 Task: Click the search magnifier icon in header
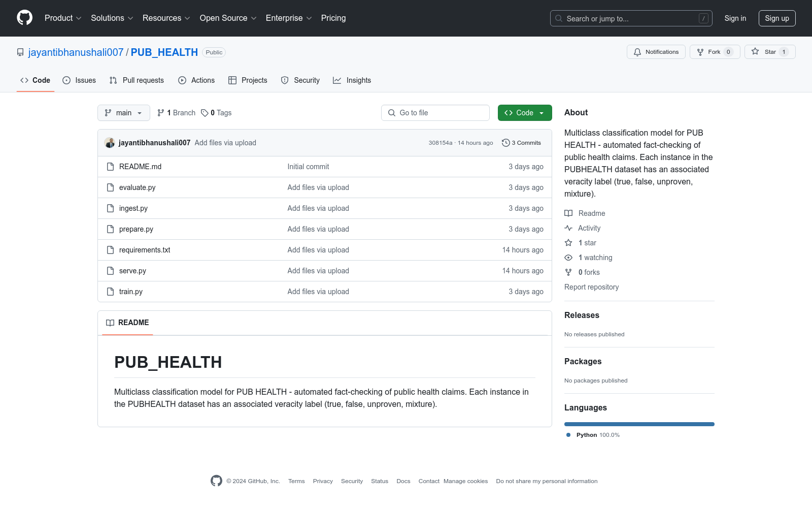(559, 18)
